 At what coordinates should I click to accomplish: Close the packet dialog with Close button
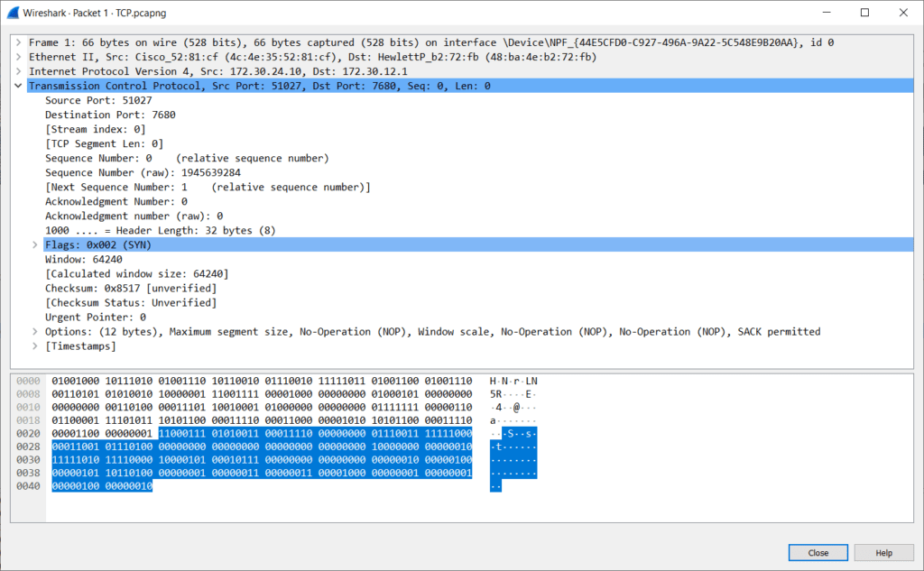point(818,553)
